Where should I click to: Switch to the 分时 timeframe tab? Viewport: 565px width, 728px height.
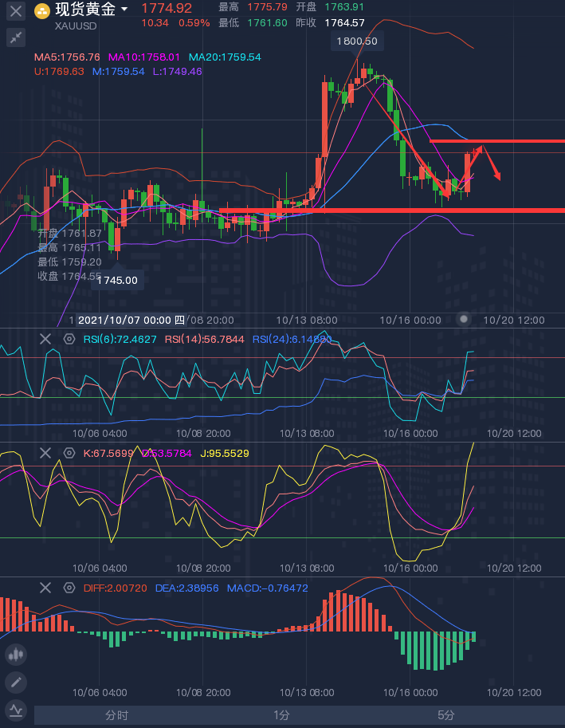tap(116, 715)
